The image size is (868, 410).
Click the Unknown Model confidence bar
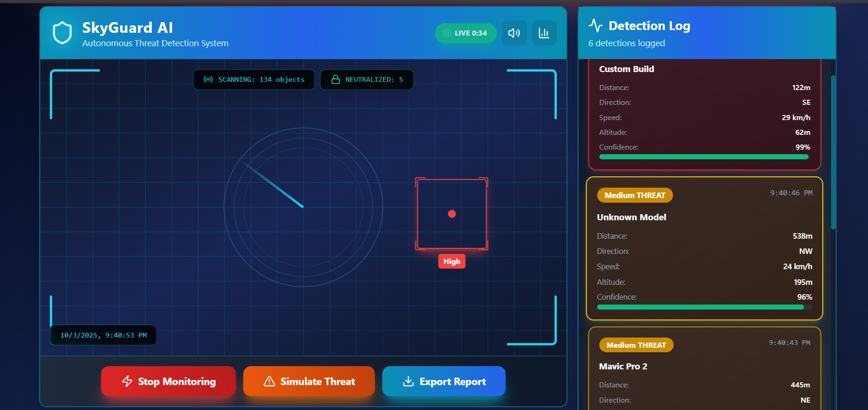tap(705, 307)
